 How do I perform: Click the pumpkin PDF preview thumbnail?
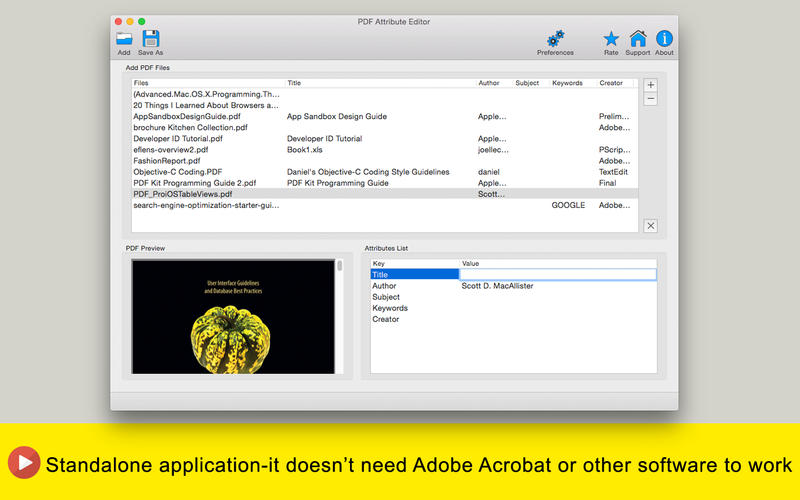[x=233, y=317]
